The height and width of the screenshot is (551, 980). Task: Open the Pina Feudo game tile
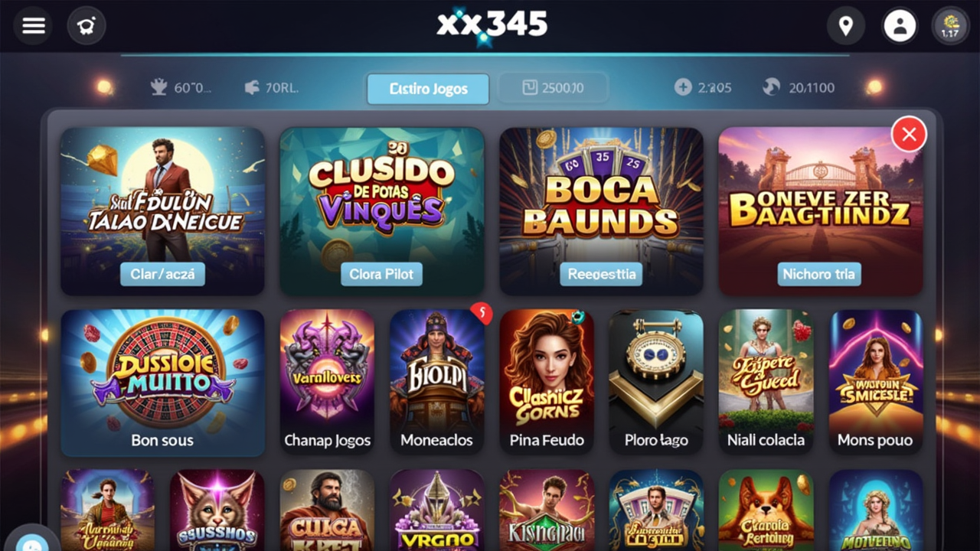point(547,382)
